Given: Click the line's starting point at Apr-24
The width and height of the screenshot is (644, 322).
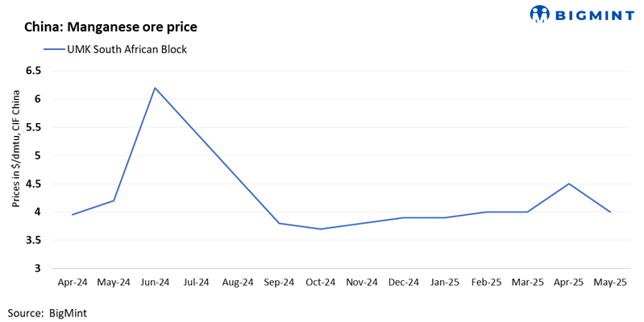Looking at the screenshot, I should [x=73, y=215].
